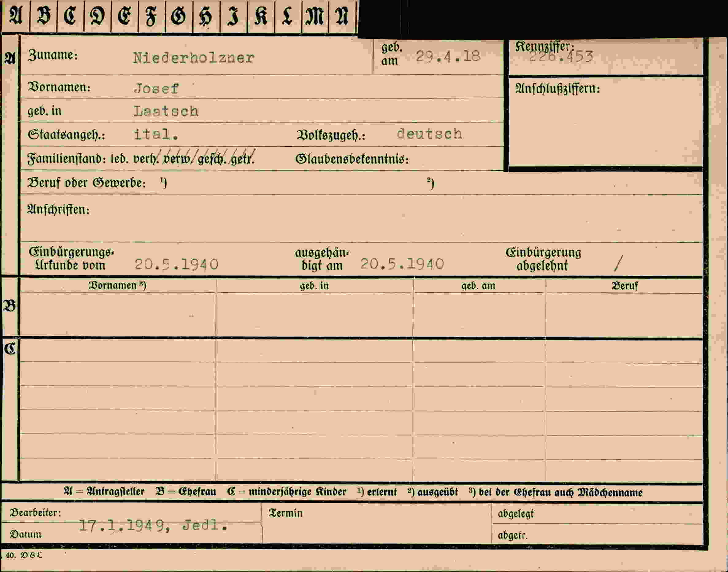Click the Kennziffer number 226.453
The width and height of the screenshot is (728, 572).
point(561,56)
